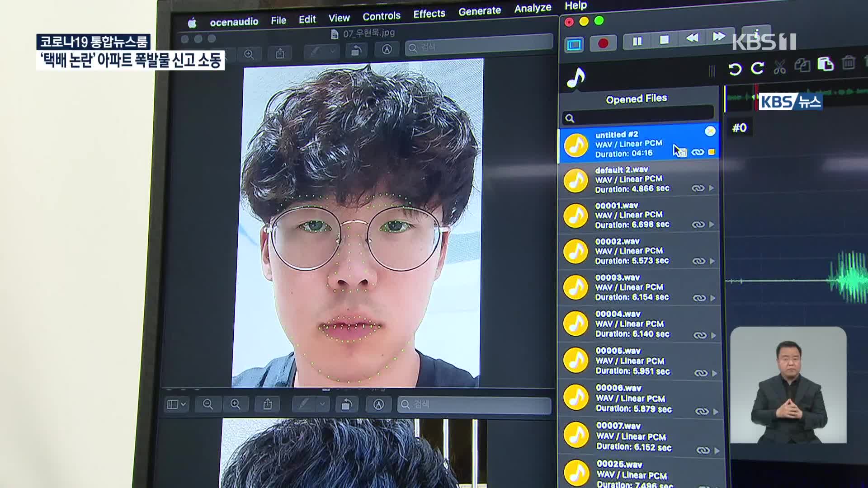868x488 pixels.
Task: Select default 2.wav in Opened Files
Action: [x=639, y=180]
